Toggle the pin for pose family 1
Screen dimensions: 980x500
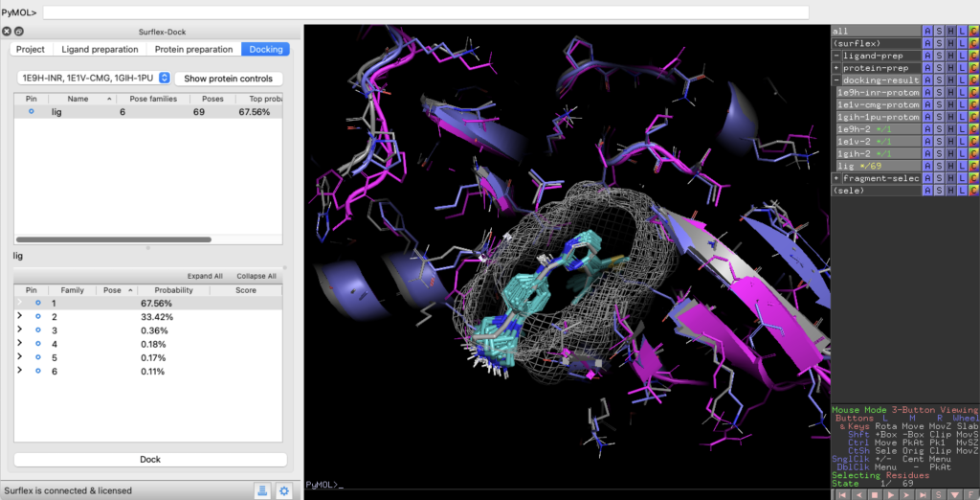tap(37, 303)
